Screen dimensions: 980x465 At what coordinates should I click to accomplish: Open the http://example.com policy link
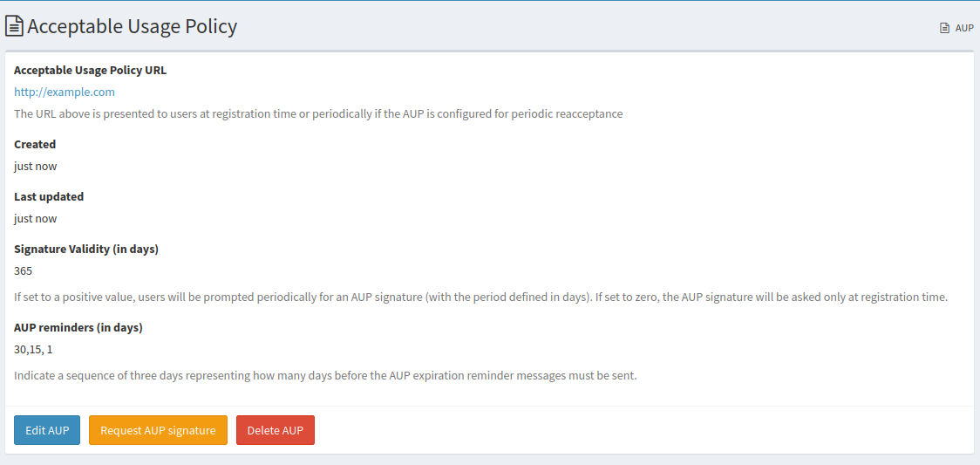tap(65, 92)
